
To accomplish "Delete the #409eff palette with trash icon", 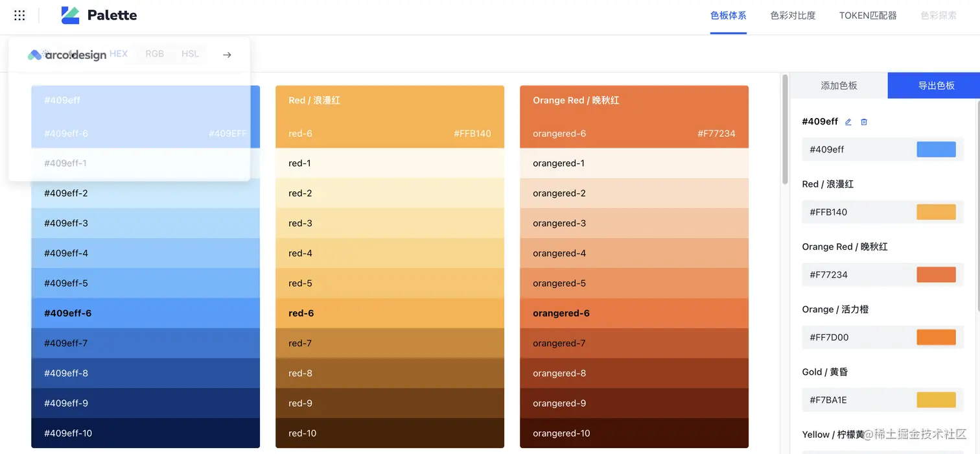I will click(x=864, y=122).
